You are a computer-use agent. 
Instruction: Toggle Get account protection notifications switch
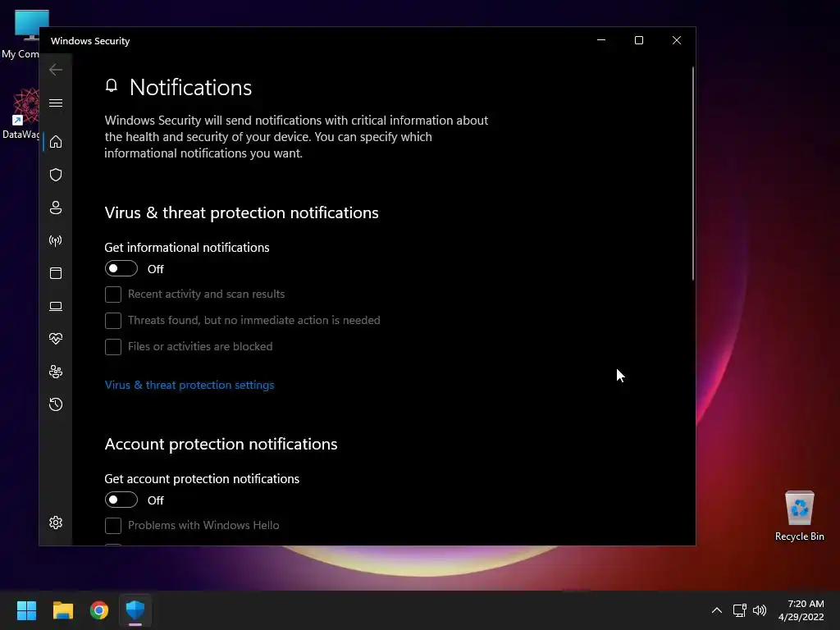pyautogui.click(x=121, y=500)
